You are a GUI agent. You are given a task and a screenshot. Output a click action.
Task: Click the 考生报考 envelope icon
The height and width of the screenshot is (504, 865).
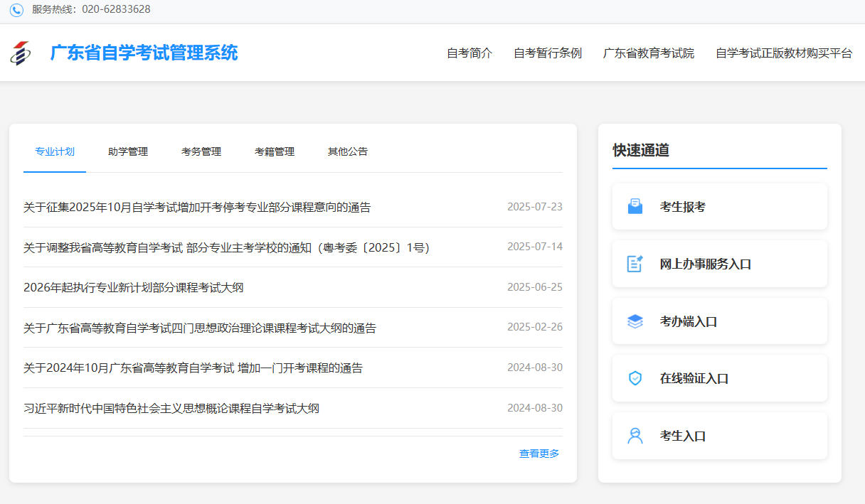click(x=635, y=207)
